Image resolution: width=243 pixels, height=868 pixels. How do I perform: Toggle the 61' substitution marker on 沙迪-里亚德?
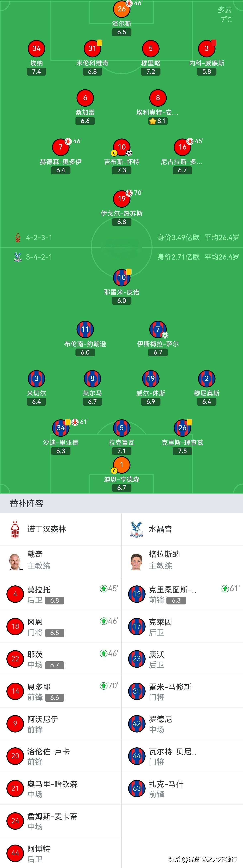coord(75,422)
